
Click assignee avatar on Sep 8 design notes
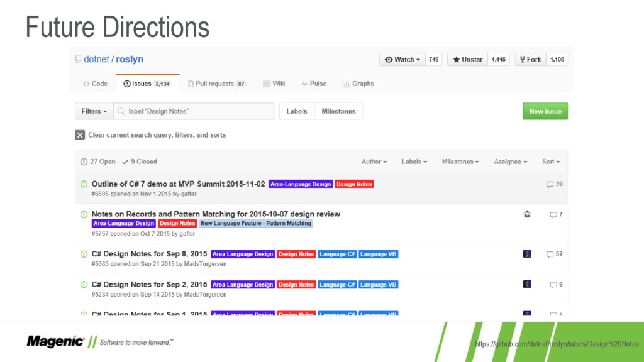tap(528, 254)
